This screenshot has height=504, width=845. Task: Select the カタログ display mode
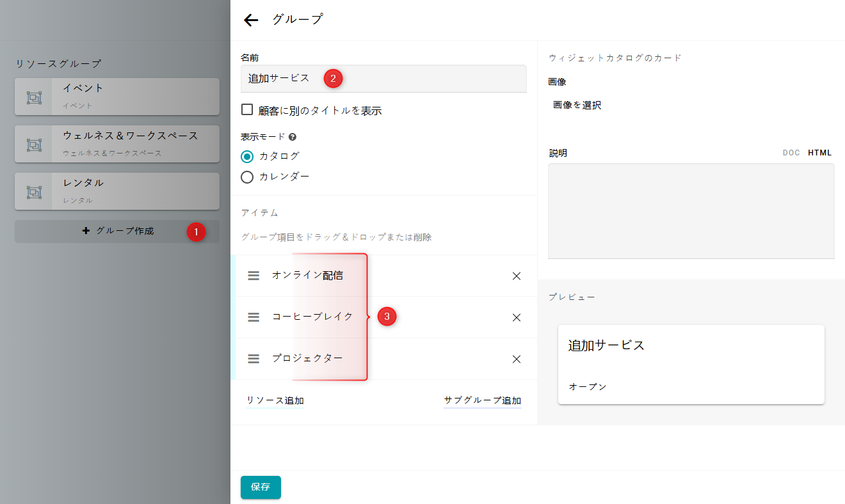247,156
